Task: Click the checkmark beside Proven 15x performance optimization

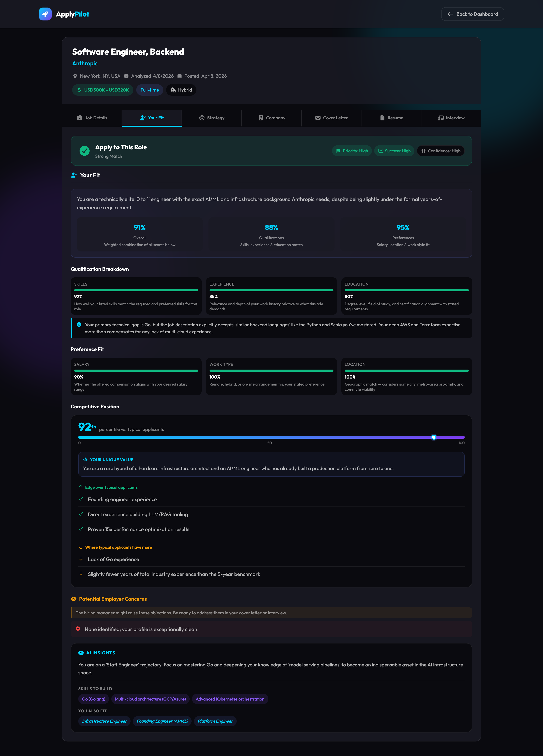Action: (x=81, y=529)
